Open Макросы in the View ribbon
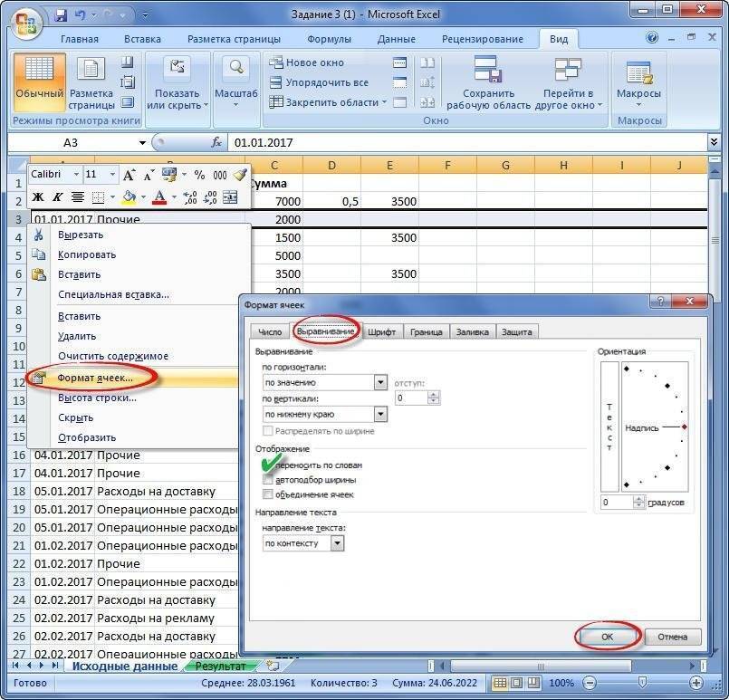729x700 pixels. [638, 80]
